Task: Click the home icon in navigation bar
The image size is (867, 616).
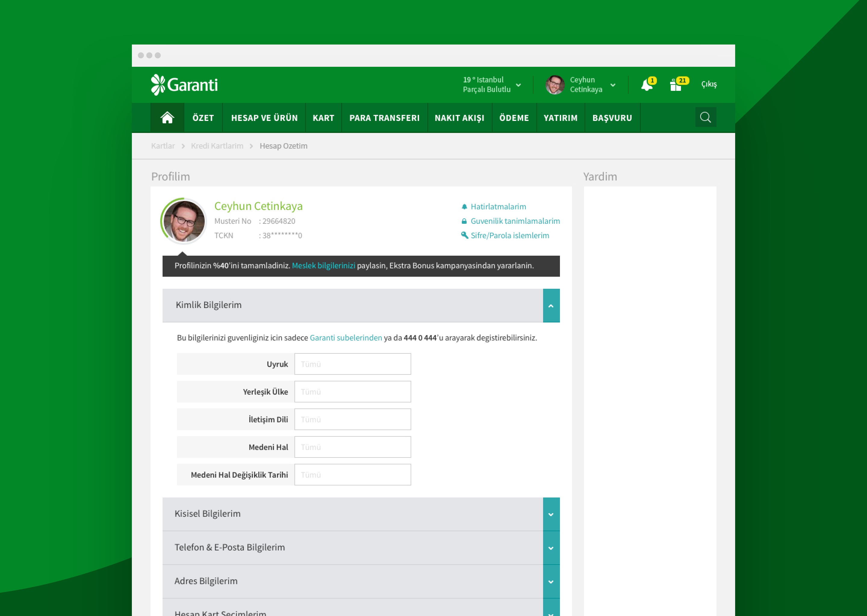Action: (167, 118)
